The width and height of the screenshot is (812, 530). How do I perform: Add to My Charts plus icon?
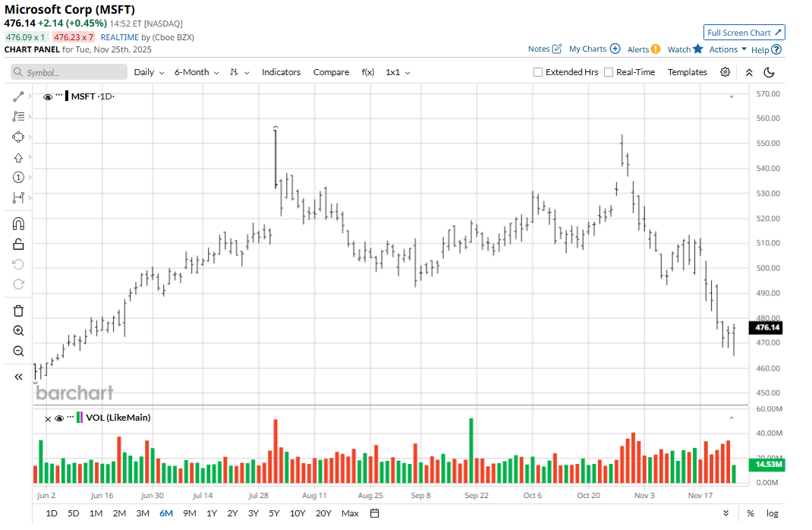click(x=615, y=49)
